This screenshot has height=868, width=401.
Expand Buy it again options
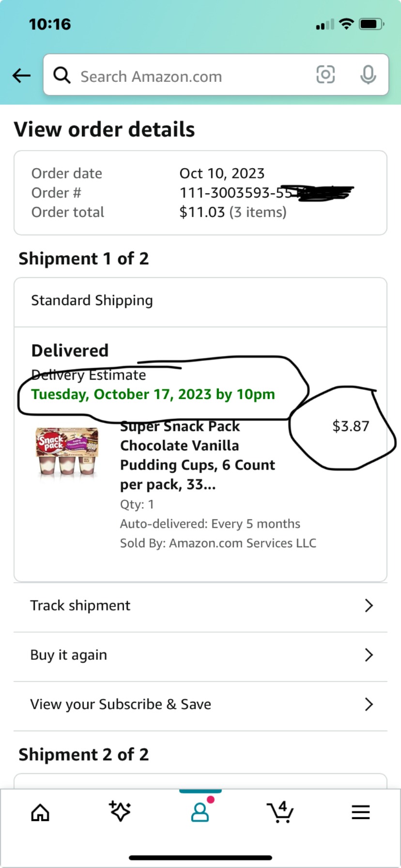(x=369, y=655)
